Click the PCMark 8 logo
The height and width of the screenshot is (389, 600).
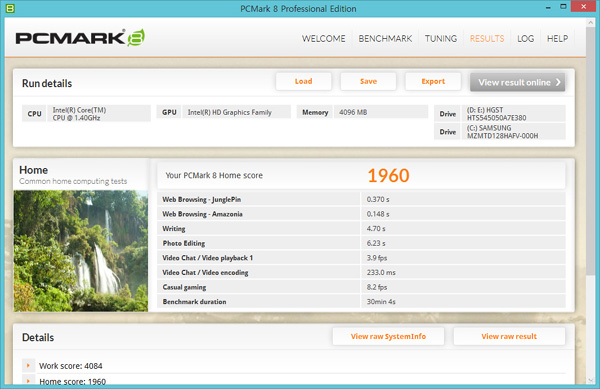[x=80, y=37]
